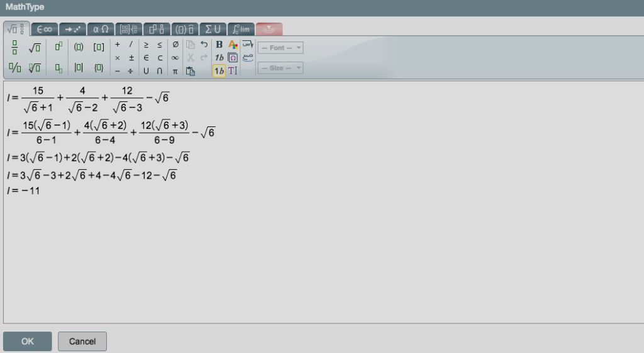
Task: Activate the text mode TI tool
Action: point(233,70)
